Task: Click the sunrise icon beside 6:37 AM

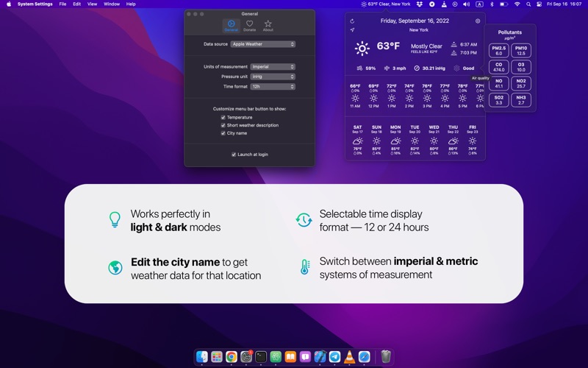Action: pyautogui.click(x=453, y=44)
